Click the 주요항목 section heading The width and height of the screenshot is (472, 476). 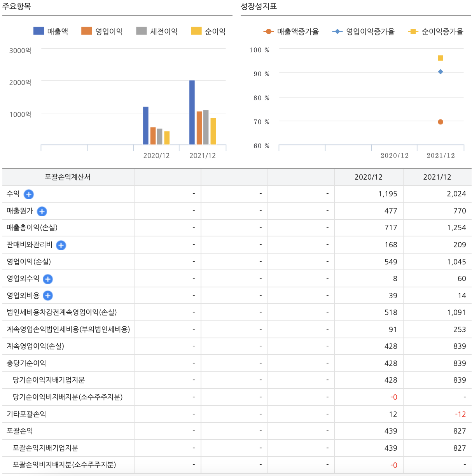pos(17,6)
